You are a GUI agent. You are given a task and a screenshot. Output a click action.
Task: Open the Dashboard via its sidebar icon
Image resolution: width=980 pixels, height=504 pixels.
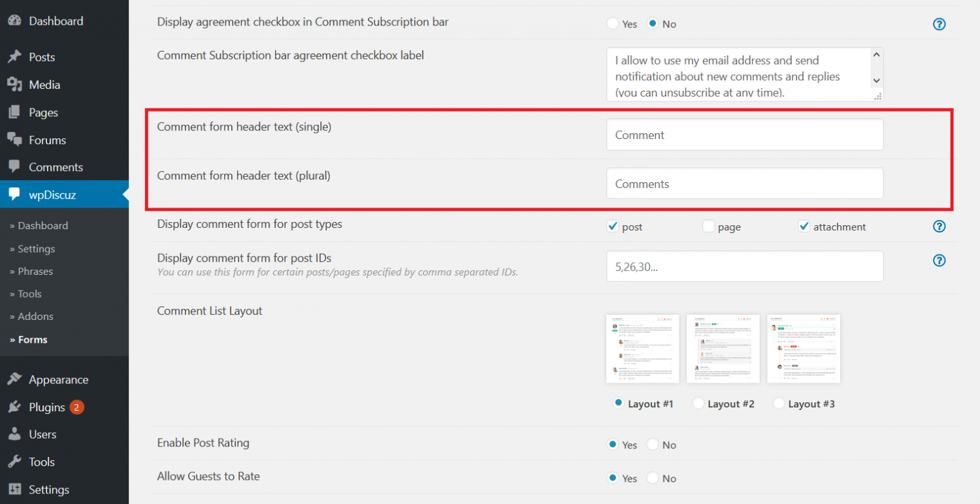pos(14,20)
